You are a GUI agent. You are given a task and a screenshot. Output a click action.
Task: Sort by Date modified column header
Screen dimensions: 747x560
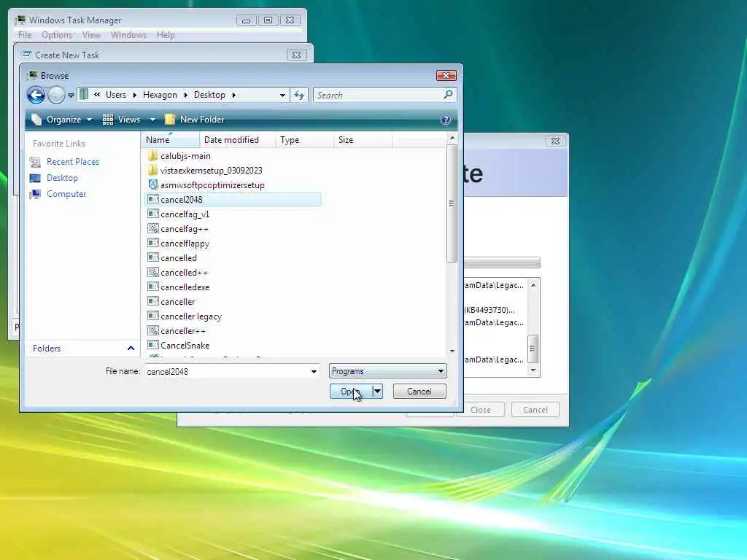coord(237,140)
